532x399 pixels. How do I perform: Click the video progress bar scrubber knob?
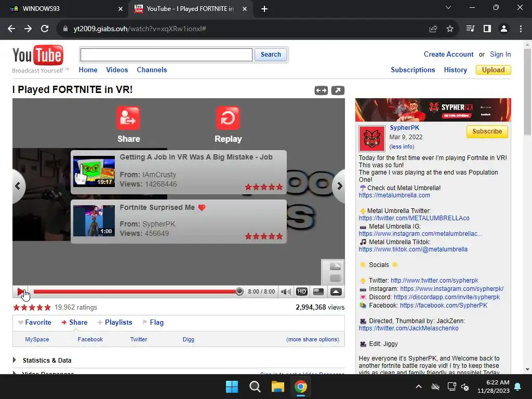pyautogui.click(x=239, y=291)
